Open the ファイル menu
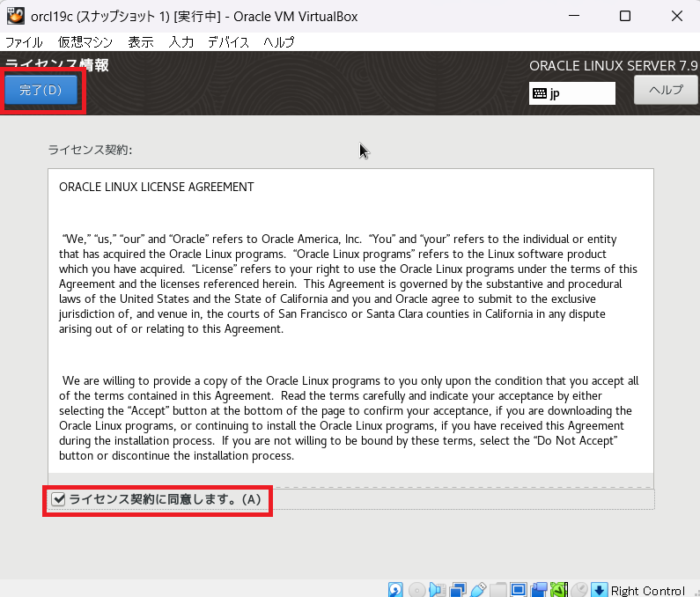Screen dimensions: 700x597 pos(24,41)
